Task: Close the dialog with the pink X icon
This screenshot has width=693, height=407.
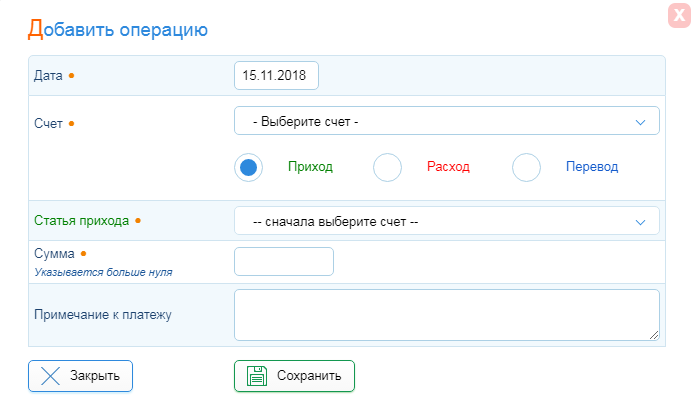Action: point(679,16)
